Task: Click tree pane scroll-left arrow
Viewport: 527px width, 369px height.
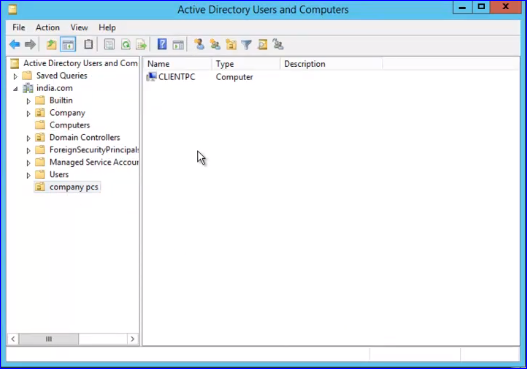Action: (13, 339)
